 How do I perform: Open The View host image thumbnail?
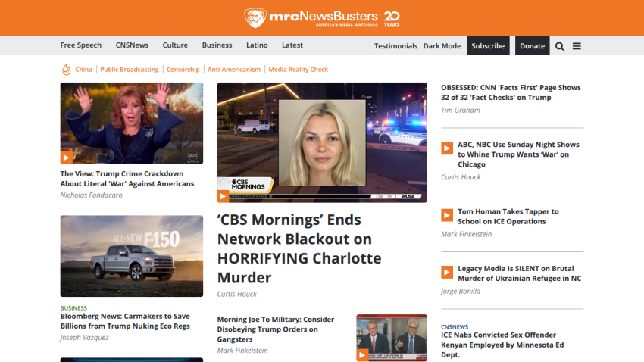pos(131,123)
